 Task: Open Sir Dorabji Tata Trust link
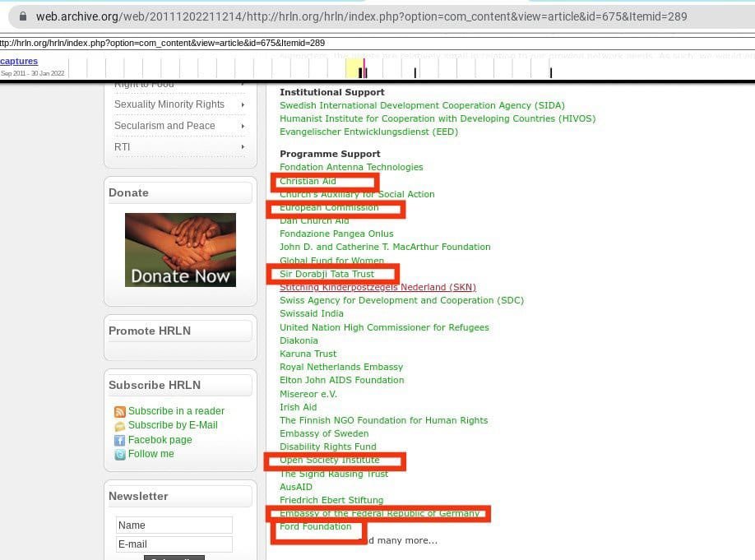click(327, 274)
